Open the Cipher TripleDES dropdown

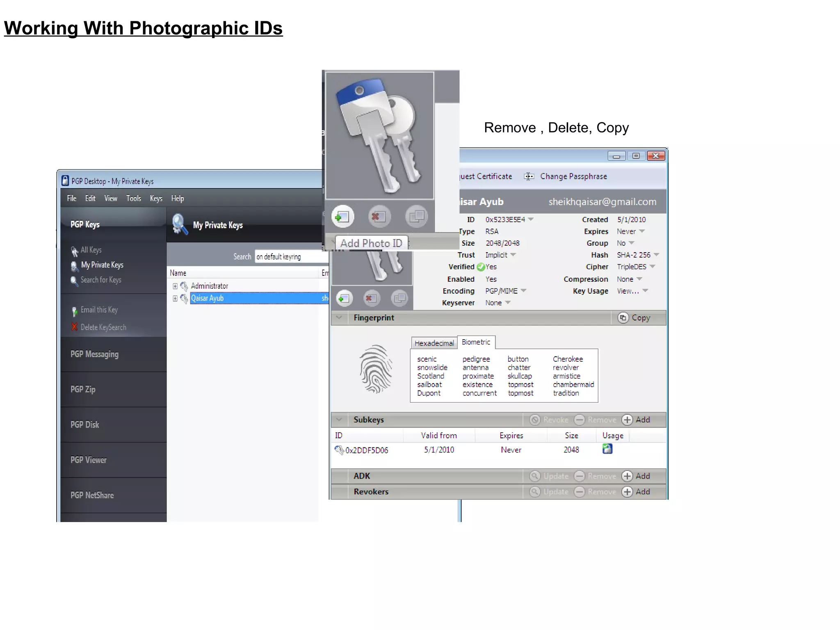[x=653, y=267]
